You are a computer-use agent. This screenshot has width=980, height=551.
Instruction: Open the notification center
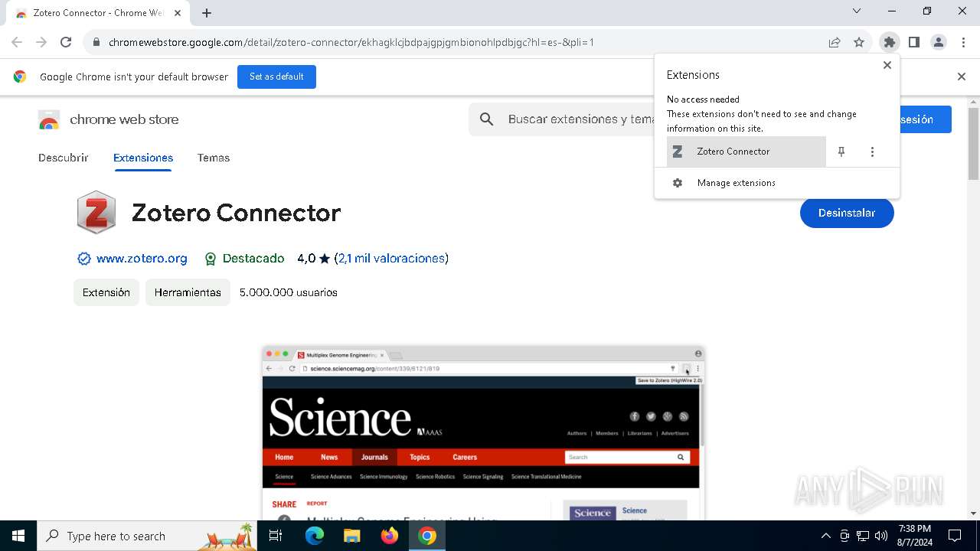click(955, 536)
